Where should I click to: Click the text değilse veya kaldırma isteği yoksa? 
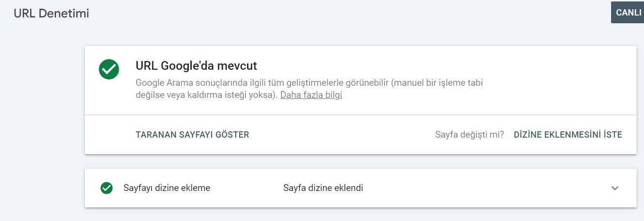pos(207,95)
